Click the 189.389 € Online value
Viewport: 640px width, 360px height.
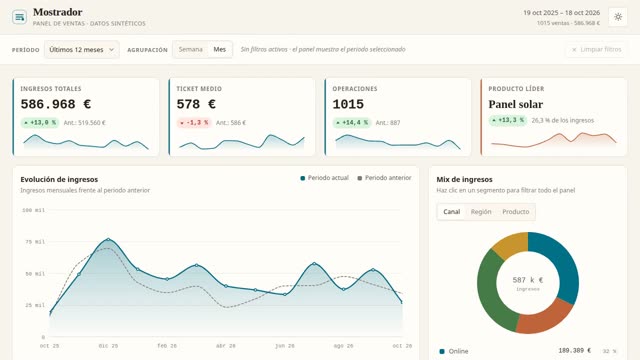[574, 351]
